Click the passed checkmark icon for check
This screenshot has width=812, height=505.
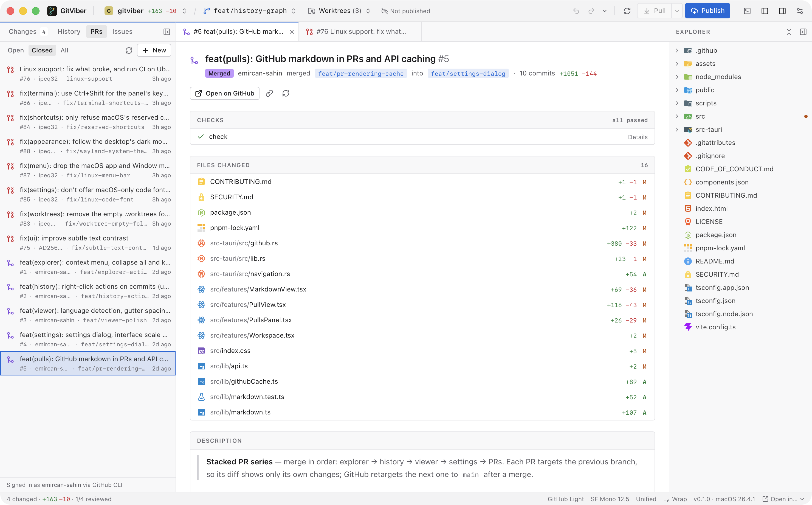click(x=201, y=137)
